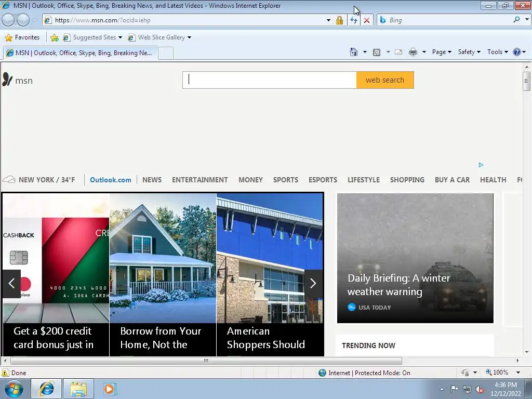Screen dimensions: 532x399
Task: Click the status bar warning icon
Action: (x=5, y=373)
